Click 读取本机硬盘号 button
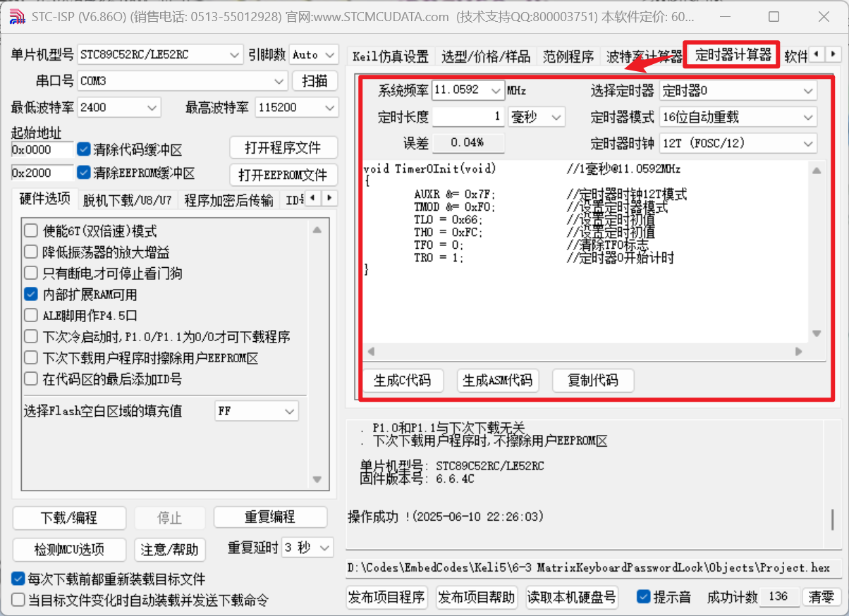Screen dimensions: 849x616 (x=572, y=597)
